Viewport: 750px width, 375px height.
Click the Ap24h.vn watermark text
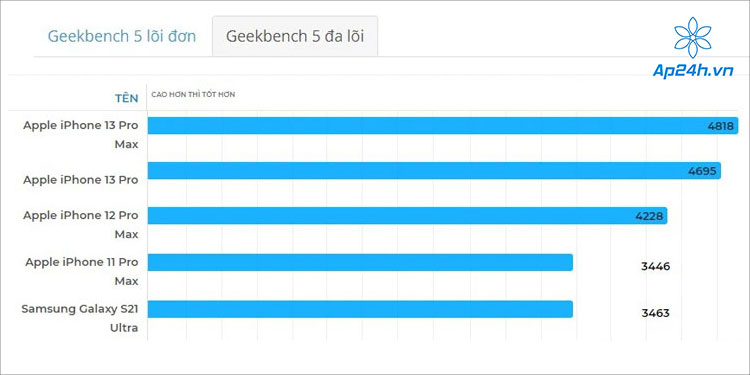point(693,71)
